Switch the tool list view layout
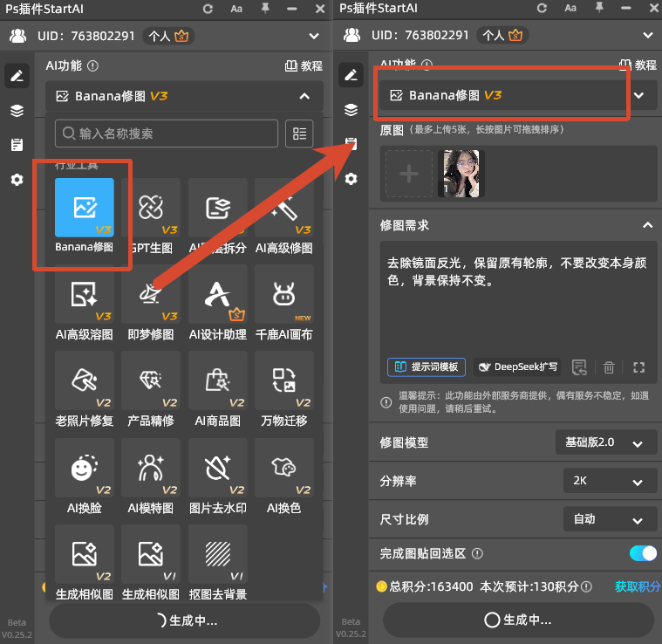The height and width of the screenshot is (644, 662). 299,134
